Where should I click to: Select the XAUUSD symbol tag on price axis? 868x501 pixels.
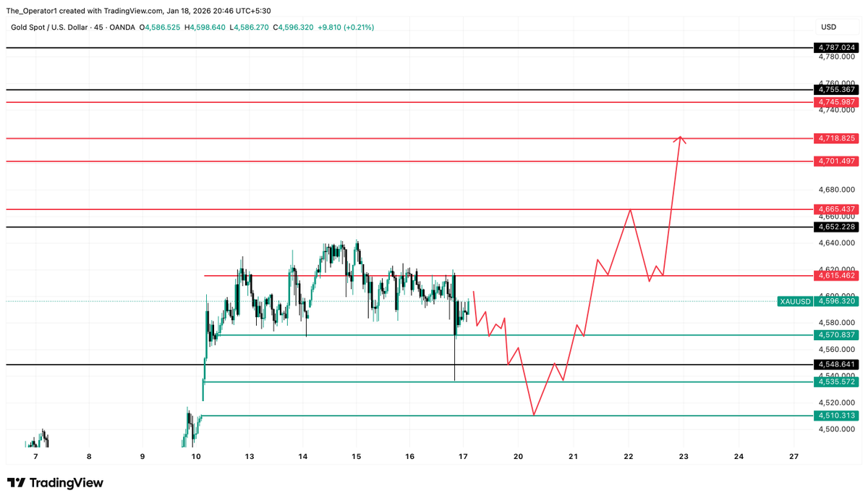click(795, 301)
